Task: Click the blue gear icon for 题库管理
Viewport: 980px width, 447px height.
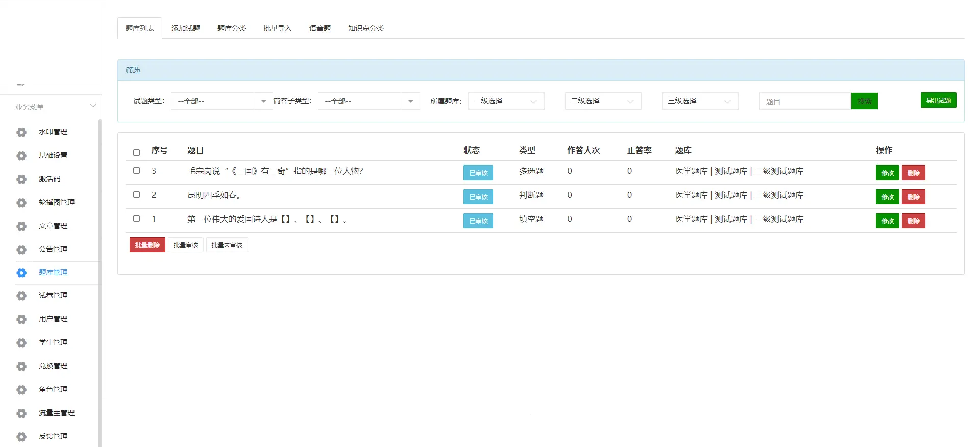Action: pyautogui.click(x=21, y=273)
